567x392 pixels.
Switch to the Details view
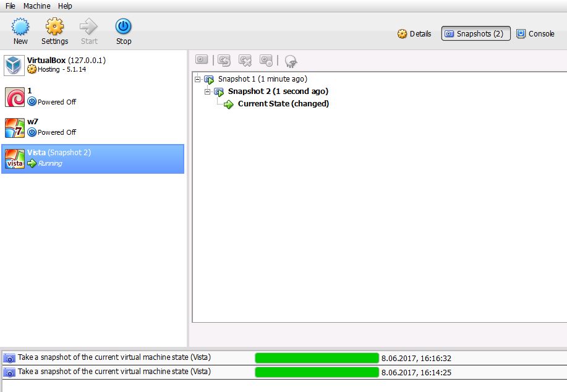[x=414, y=33]
